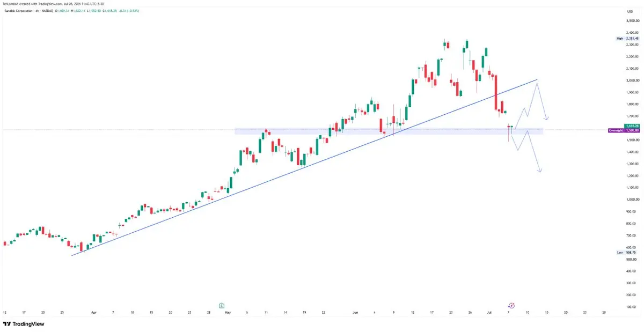
Task: Click the High 2,353.48 price tag
Action: [x=628, y=39]
